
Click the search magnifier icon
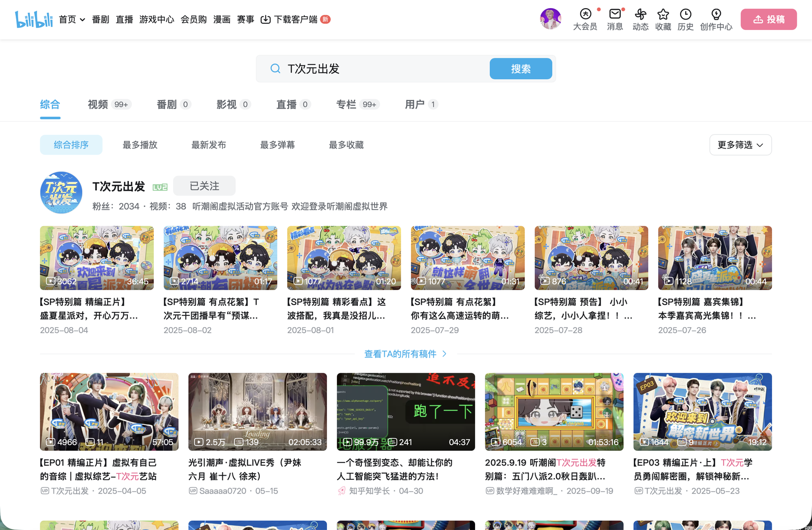[x=275, y=68]
